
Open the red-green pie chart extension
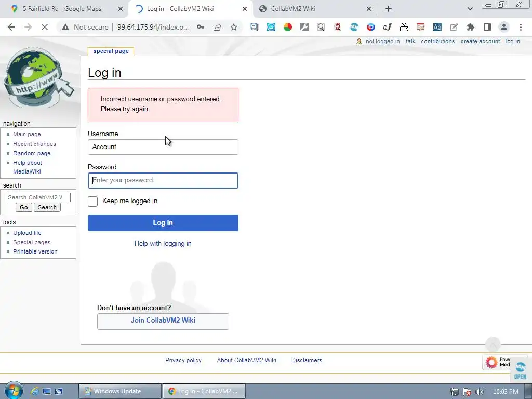[x=288, y=27]
